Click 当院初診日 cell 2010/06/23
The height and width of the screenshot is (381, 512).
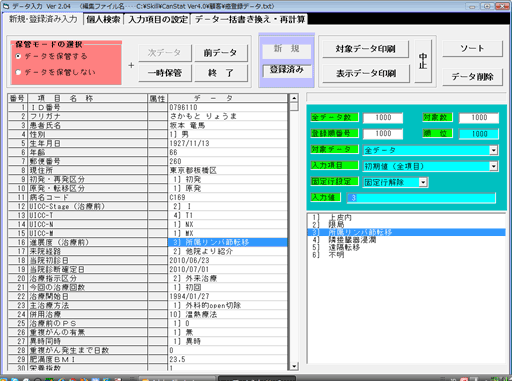click(x=228, y=260)
